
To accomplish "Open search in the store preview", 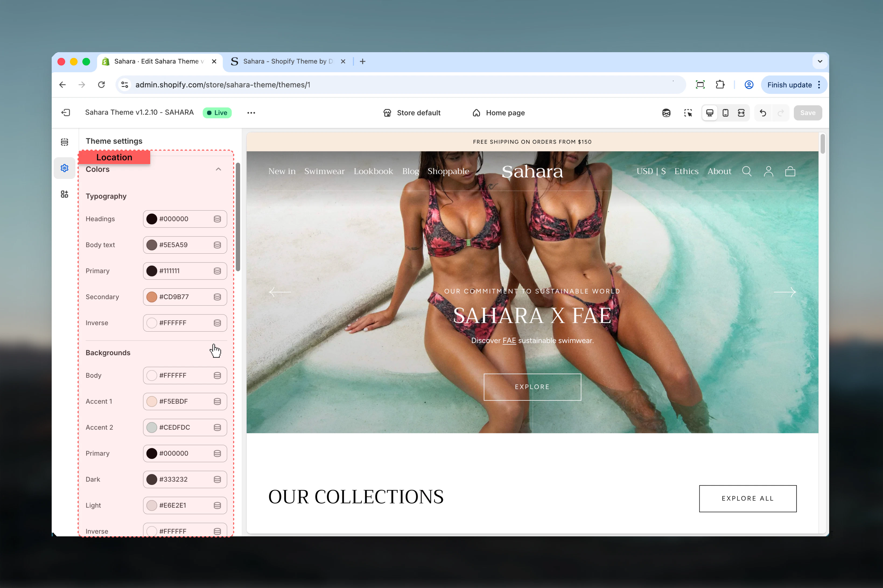I will 747,171.
